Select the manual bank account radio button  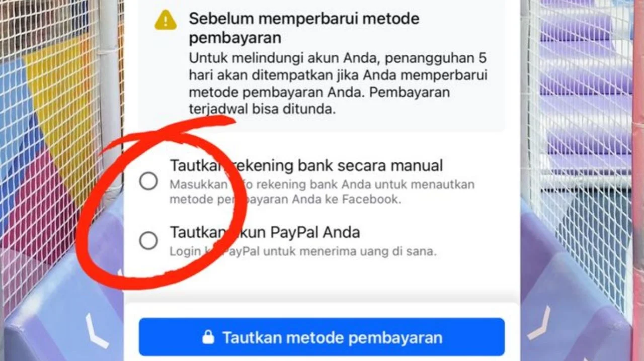click(148, 181)
